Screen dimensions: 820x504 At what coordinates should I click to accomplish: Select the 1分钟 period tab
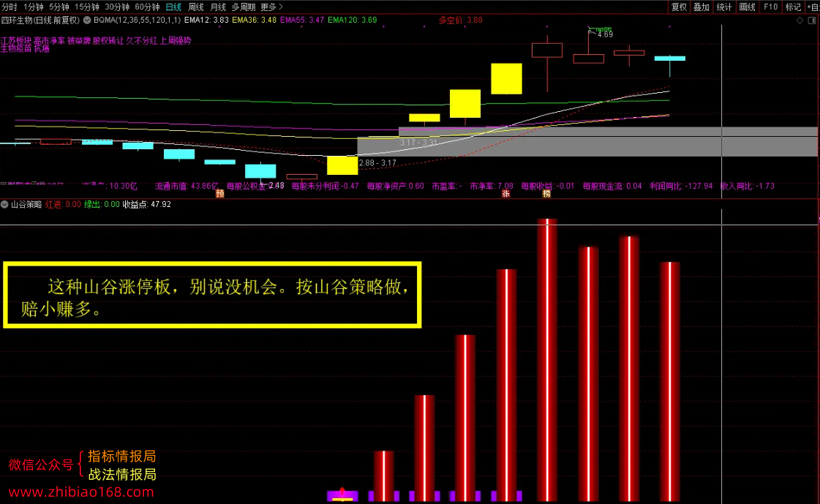pos(34,7)
